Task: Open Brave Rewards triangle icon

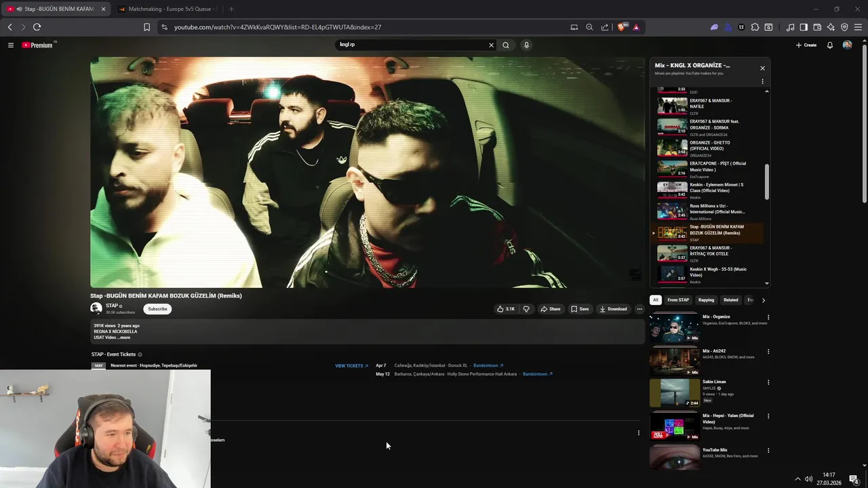Action: pos(636,27)
